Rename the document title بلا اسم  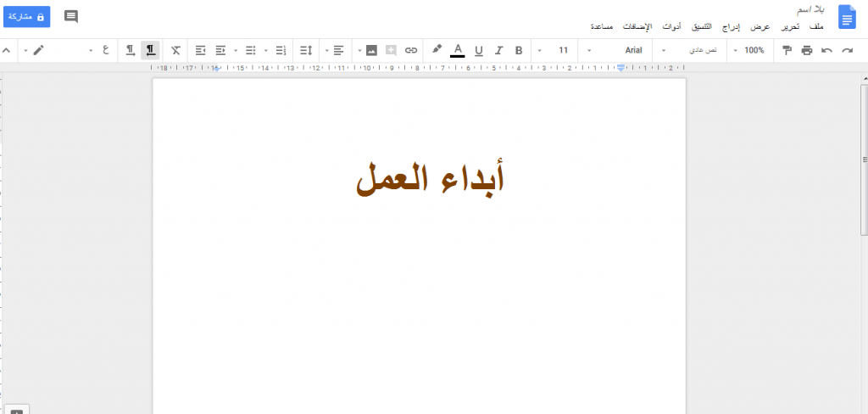point(810,10)
